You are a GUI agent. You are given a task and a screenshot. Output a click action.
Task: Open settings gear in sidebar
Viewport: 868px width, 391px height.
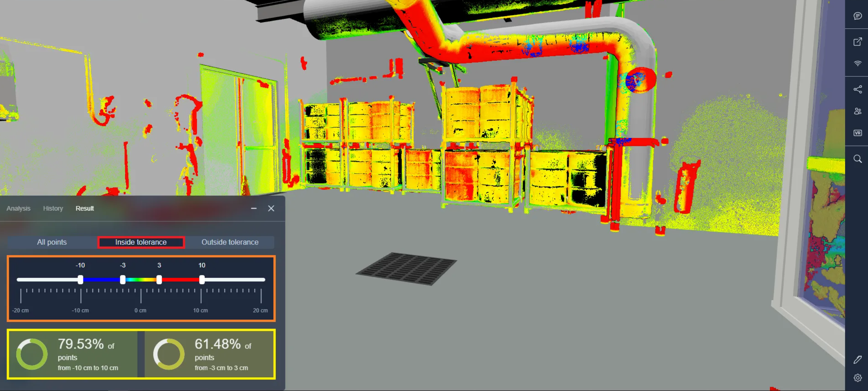tap(857, 378)
